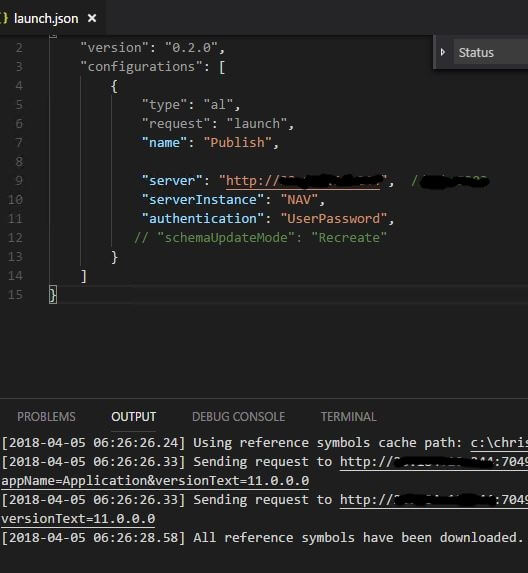The image size is (528, 573).
Task: Switch to the PROBLEMS tab
Action: pyautogui.click(x=46, y=417)
